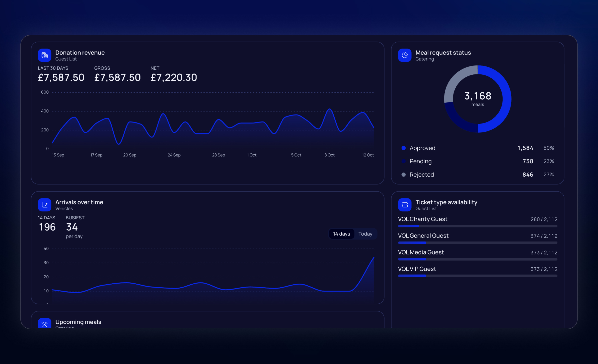
Task: Click the VOL General Guest progress bar
Action: 477,243
